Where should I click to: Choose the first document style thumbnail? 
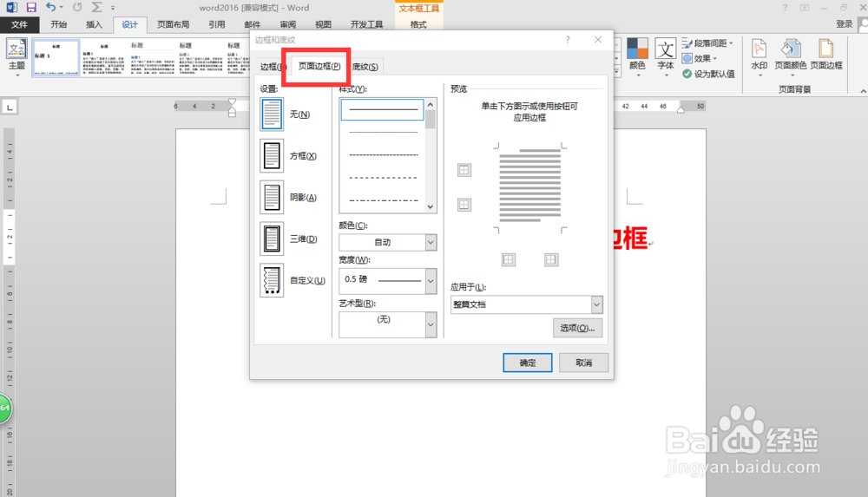coord(56,57)
